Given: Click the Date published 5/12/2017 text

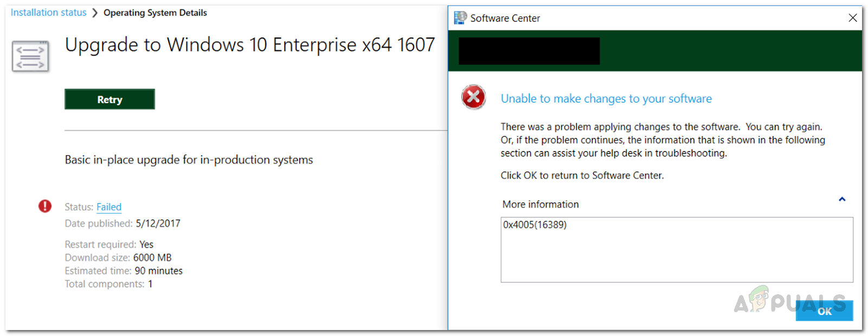Looking at the screenshot, I should 123,223.
